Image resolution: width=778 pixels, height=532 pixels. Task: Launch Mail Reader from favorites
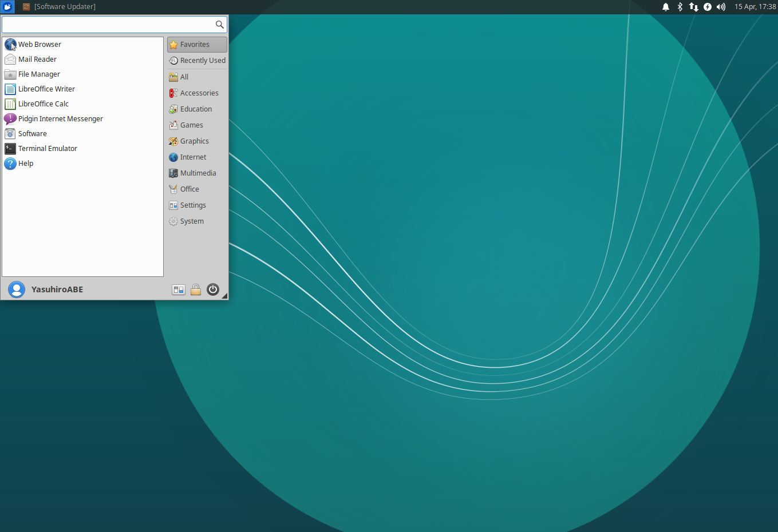point(37,59)
